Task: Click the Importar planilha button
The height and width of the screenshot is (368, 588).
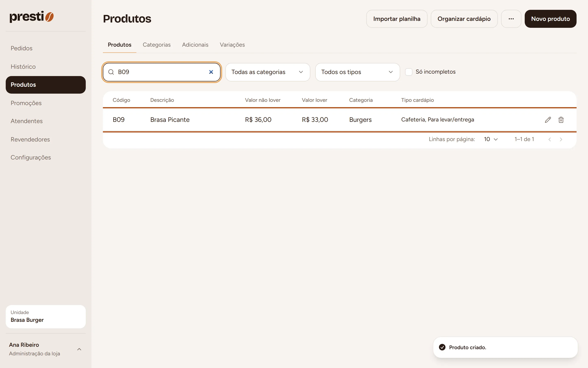Action: (x=396, y=19)
